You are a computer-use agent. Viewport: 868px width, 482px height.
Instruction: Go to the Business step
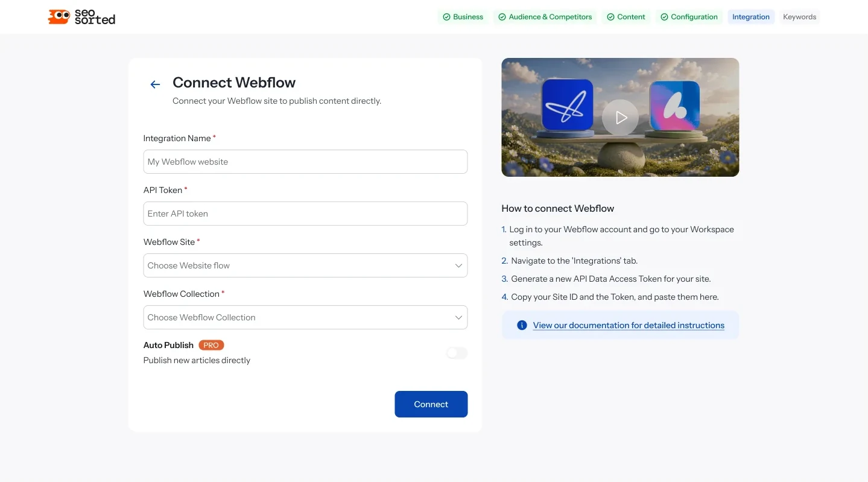[x=463, y=17]
